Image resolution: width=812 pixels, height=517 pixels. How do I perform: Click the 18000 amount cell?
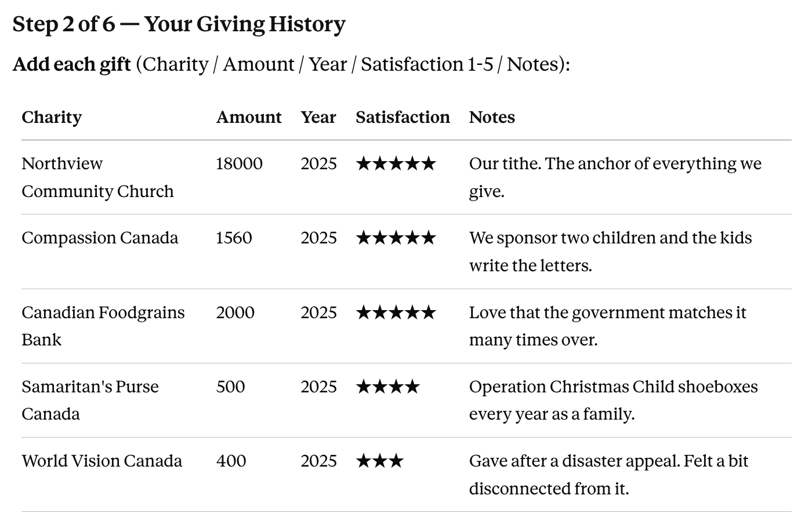[x=239, y=164]
